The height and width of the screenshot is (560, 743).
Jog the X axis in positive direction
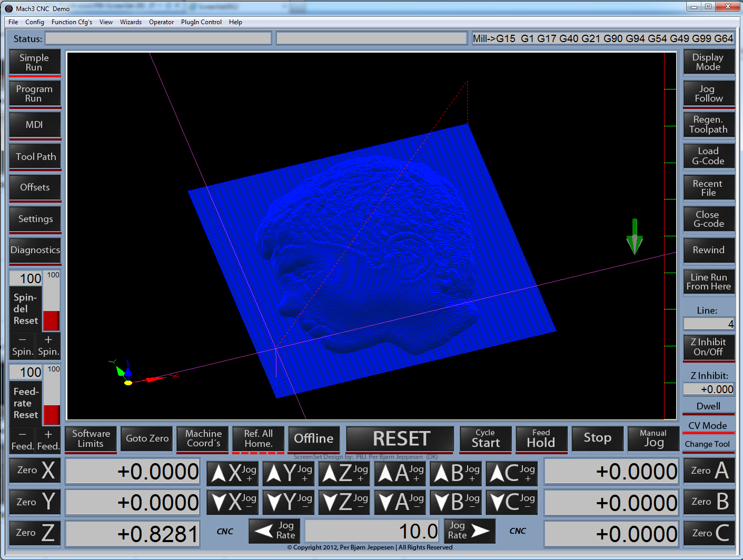pos(232,473)
